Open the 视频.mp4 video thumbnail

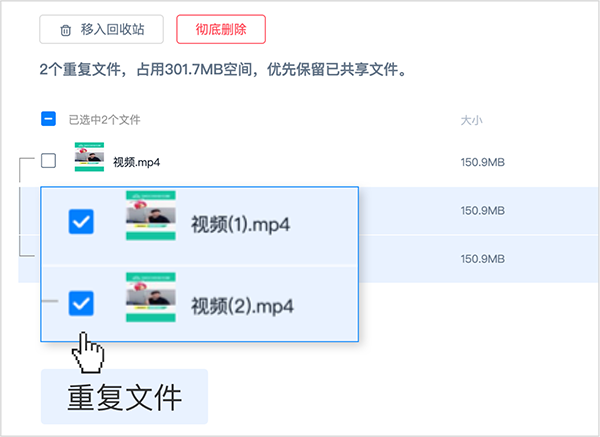89,158
